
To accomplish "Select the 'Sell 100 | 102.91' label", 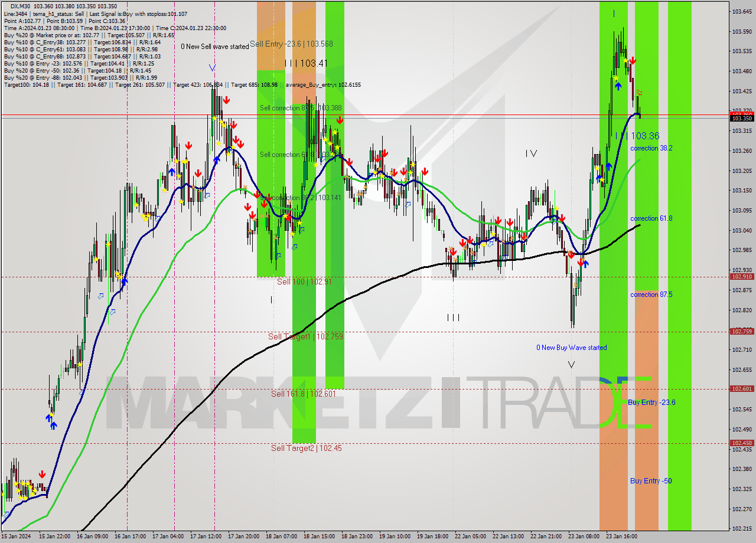I will pos(304,282).
